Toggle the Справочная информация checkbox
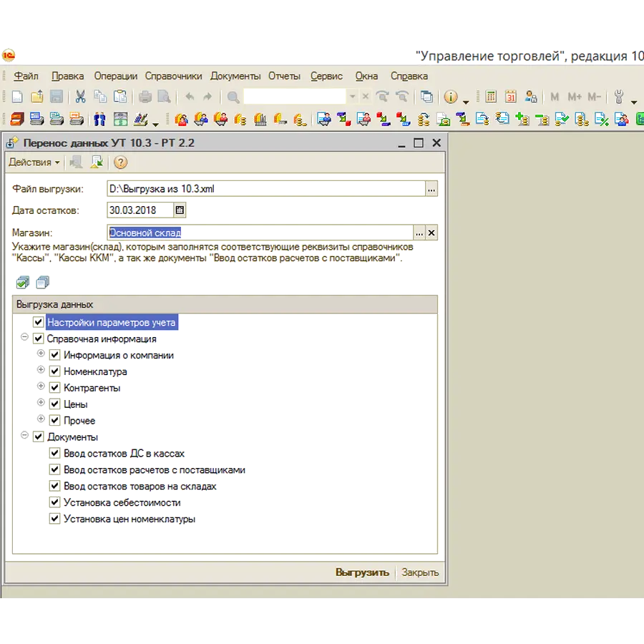644x644 pixels. pyautogui.click(x=39, y=338)
